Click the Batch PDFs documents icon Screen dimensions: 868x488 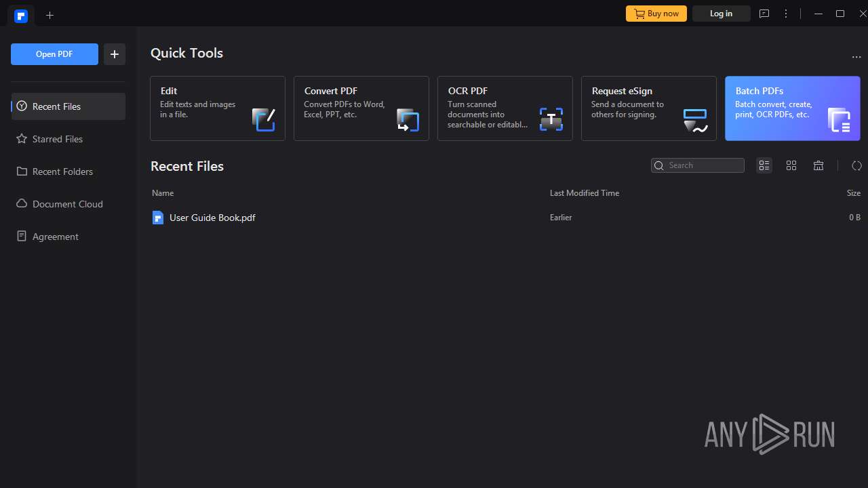[839, 120]
